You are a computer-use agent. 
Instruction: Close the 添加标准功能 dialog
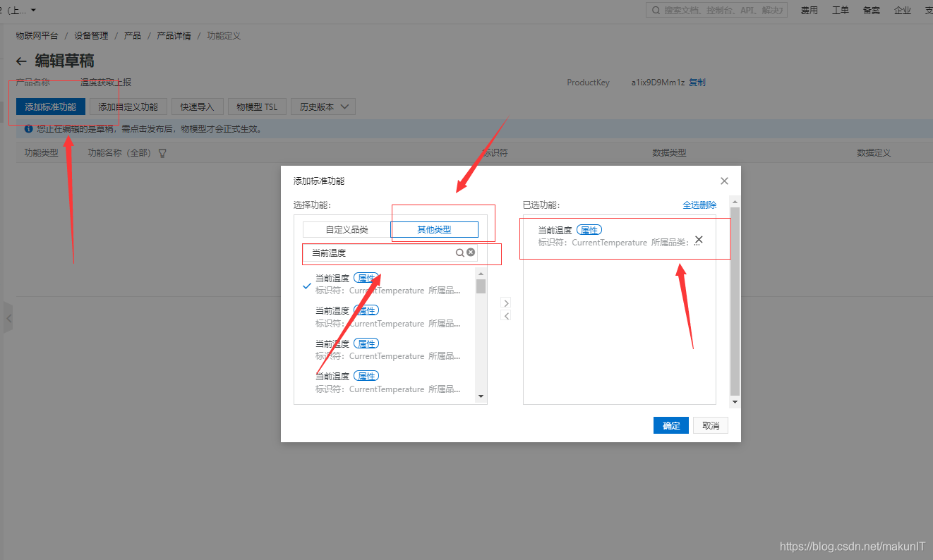(x=724, y=181)
